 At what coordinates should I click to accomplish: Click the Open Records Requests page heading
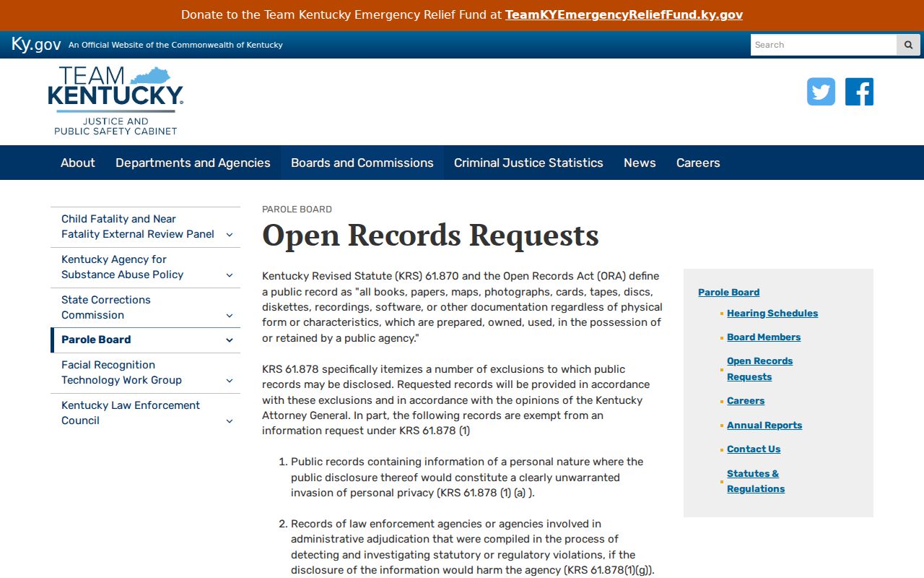[x=430, y=236]
